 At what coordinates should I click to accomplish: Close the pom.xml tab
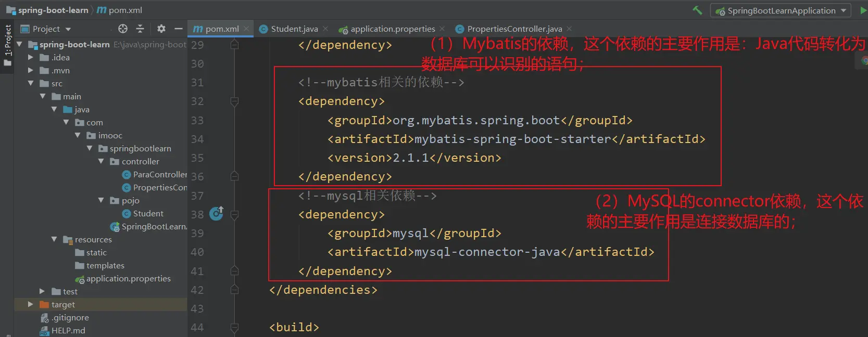pos(247,29)
